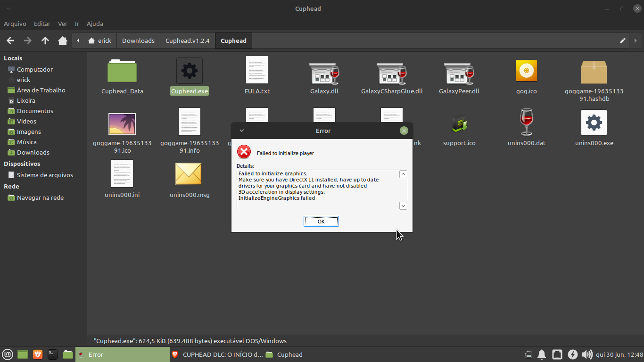
Task: Open the erick breadcrumb
Action: pyautogui.click(x=100, y=41)
